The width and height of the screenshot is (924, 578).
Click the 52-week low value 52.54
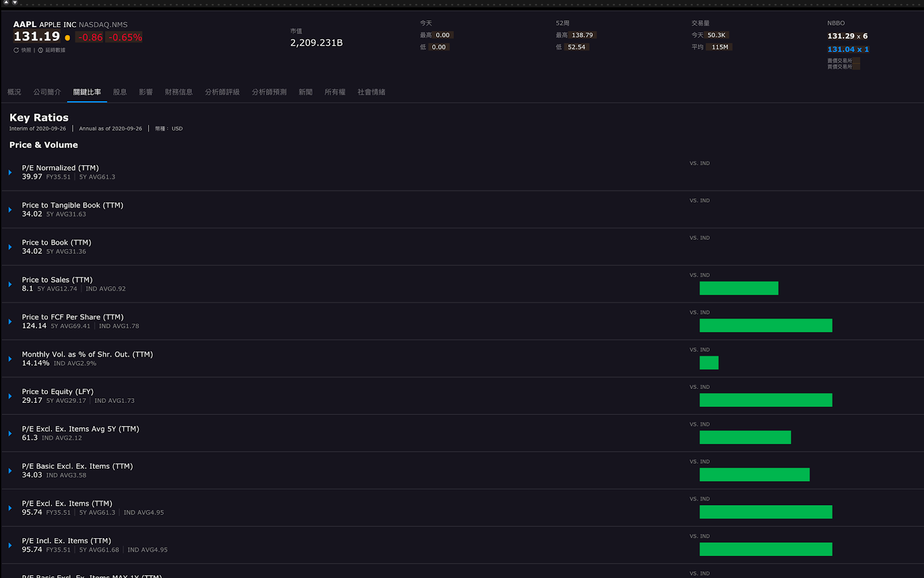(x=576, y=47)
